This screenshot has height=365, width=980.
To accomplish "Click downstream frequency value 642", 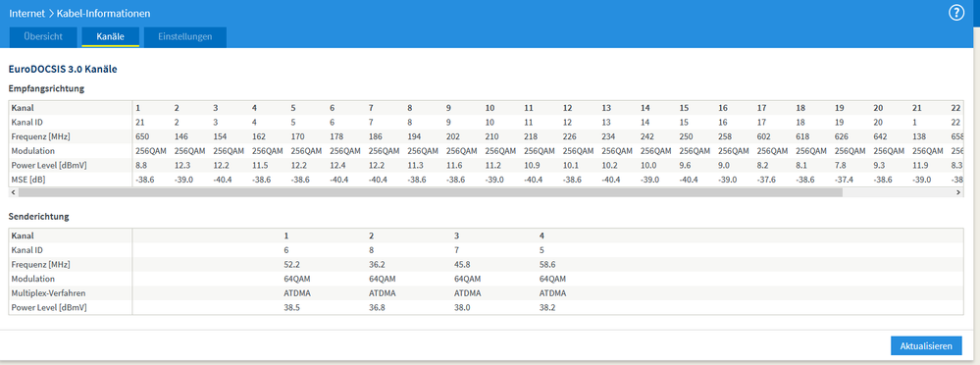I will (x=880, y=136).
